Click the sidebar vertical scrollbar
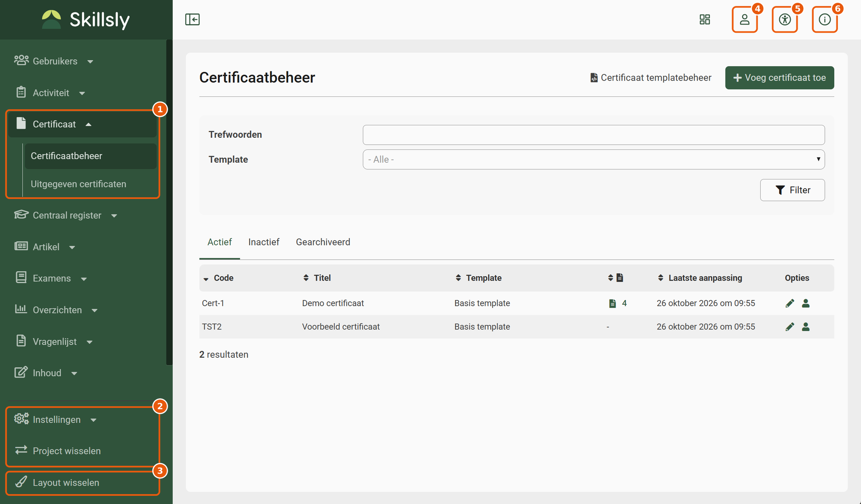Image resolution: width=861 pixels, height=504 pixels. [169, 202]
